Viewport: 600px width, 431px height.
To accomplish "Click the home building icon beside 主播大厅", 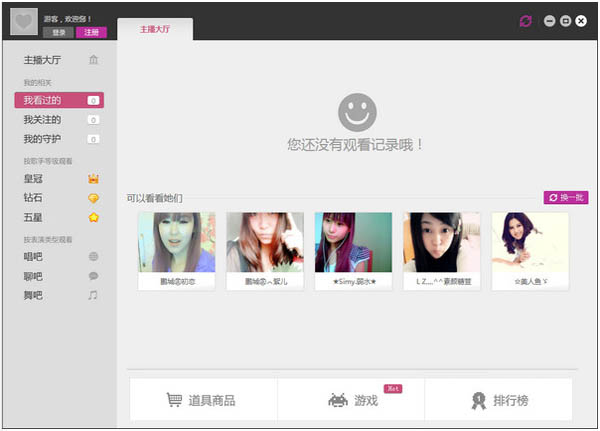I will coord(93,60).
